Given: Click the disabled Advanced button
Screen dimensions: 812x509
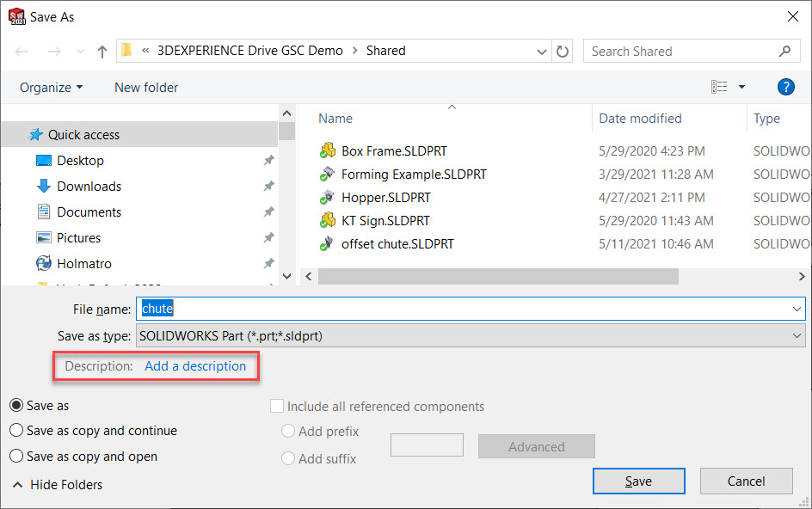Looking at the screenshot, I should (537, 446).
